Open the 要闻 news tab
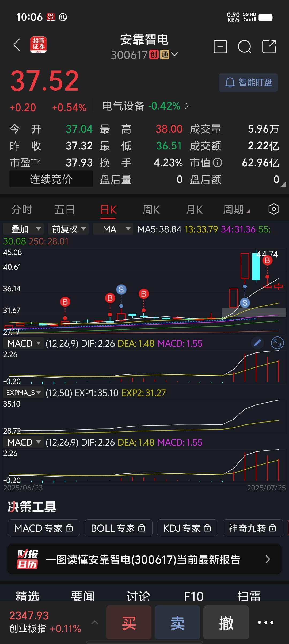 click(x=83, y=596)
